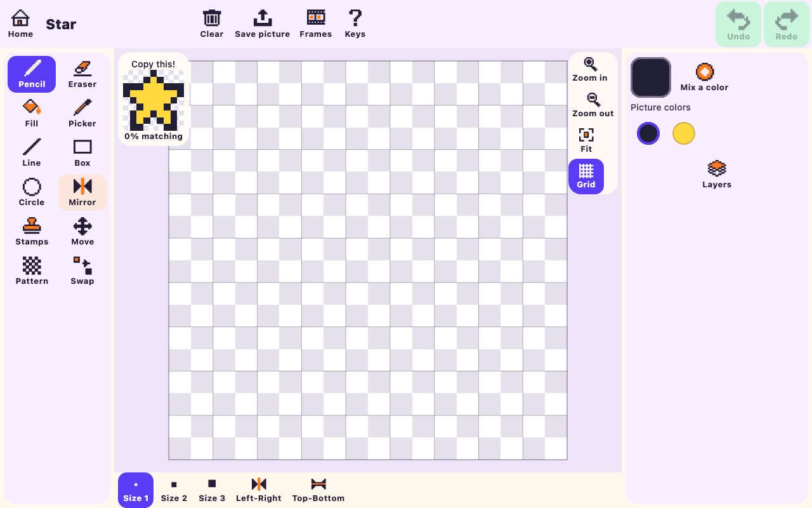Image resolution: width=812 pixels, height=508 pixels.
Task: Click the Undo button
Action: click(x=738, y=24)
